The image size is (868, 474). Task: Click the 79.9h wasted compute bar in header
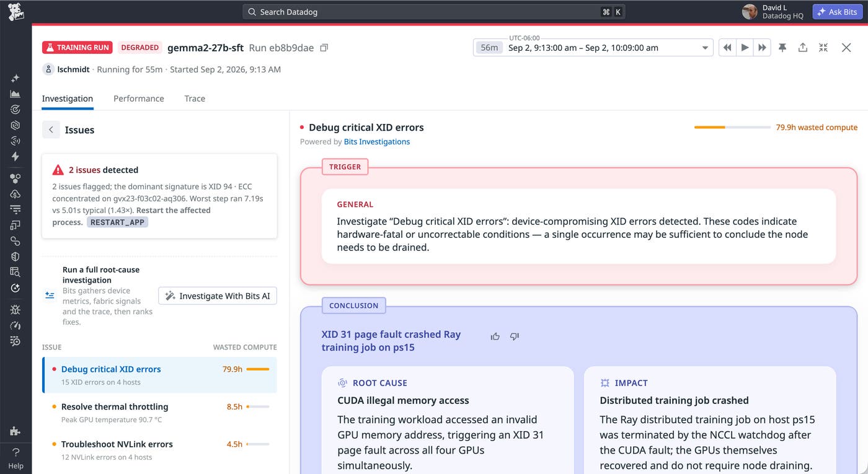pos(732,127)
